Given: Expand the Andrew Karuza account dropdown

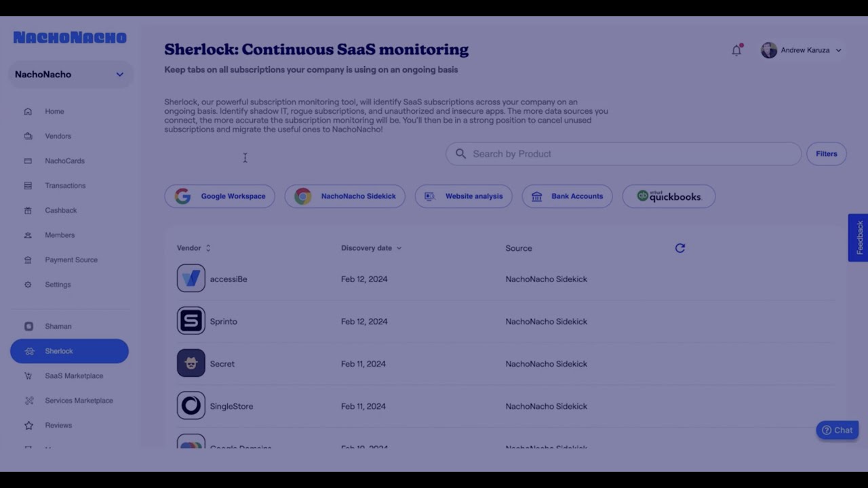Looking at the screenshot, I should (839, 50).
